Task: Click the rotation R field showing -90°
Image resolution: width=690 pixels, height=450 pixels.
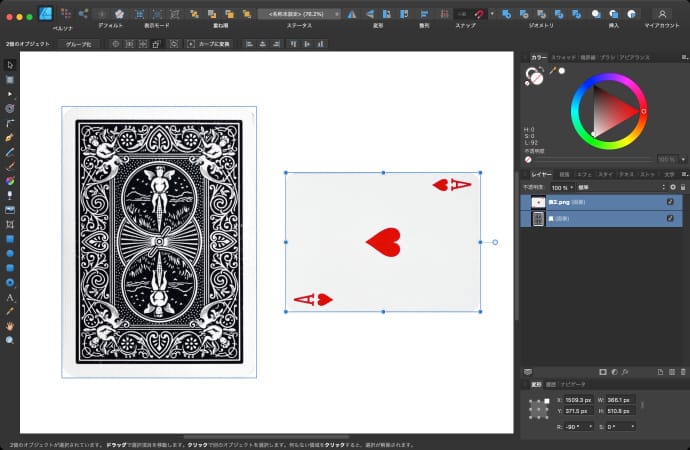Action: 575,427
